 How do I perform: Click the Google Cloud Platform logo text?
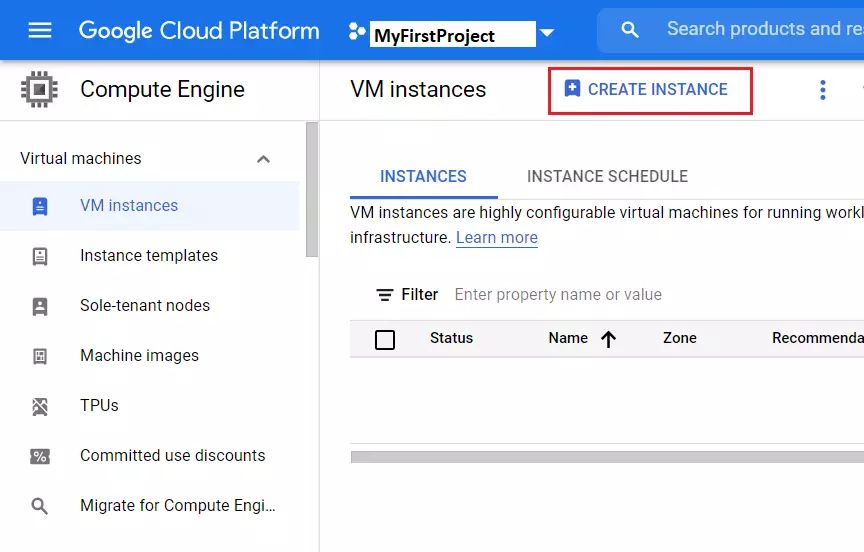click(199, 31)
